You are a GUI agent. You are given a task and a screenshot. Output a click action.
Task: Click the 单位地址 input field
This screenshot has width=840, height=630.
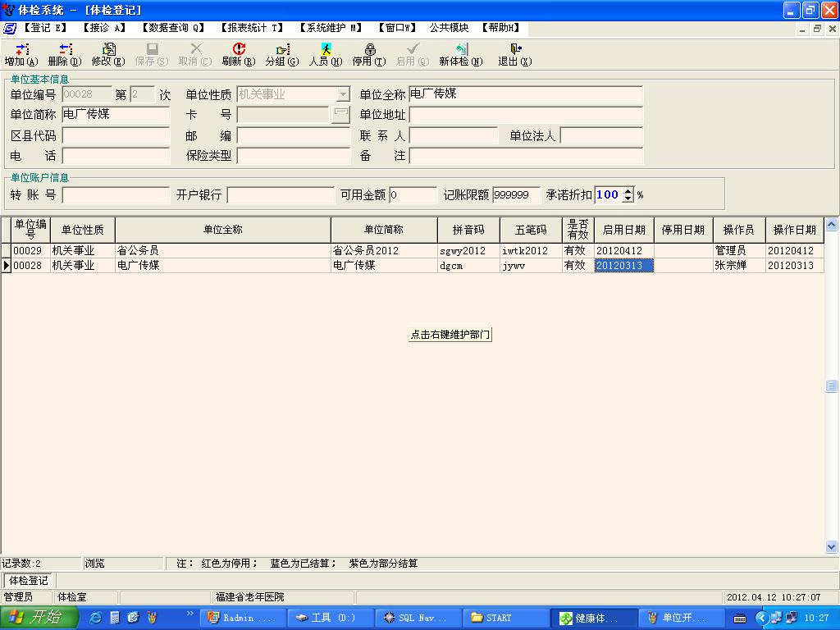click(x=526, y=114)
